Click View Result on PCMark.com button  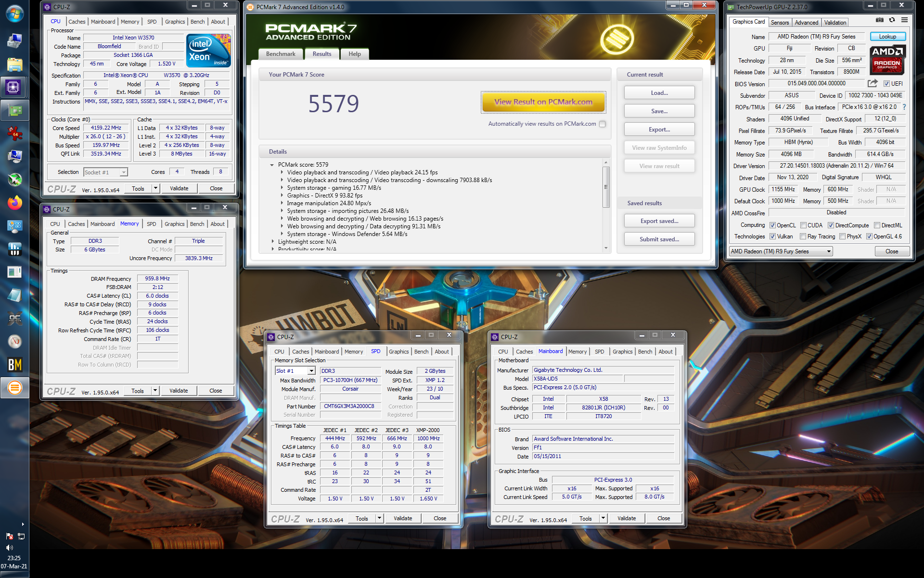tap(543, 102)
